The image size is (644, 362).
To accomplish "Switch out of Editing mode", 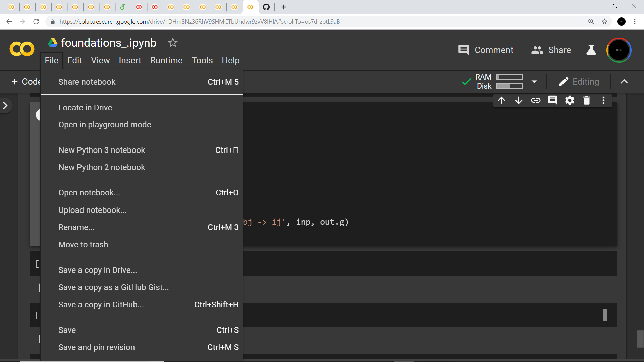I will [x=579, y=81].
